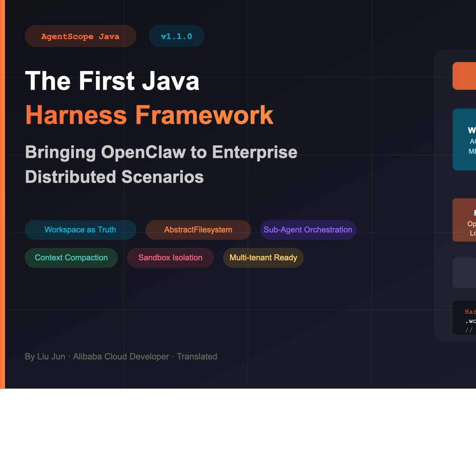Click the By Liu Jun byline text
The height and width of the screenshot is (476, 476).
[121, 357]
